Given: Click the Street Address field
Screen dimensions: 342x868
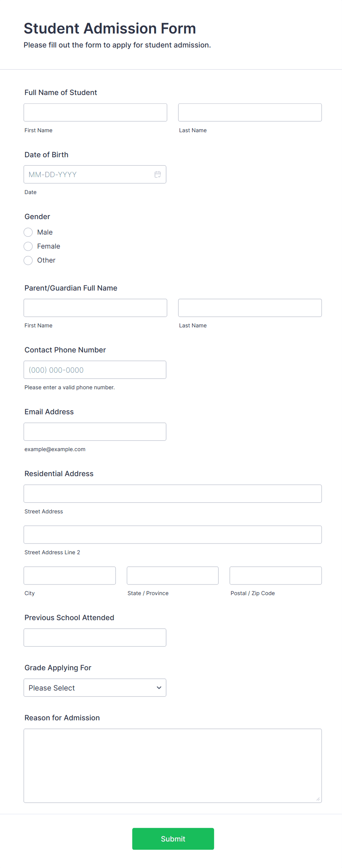Looking at the screenshot, I should coord(172,493).
